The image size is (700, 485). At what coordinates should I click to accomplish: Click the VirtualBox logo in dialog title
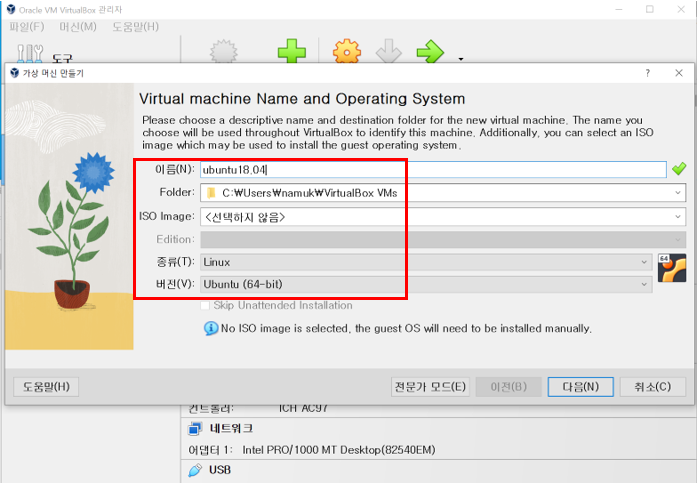(14, 73)
